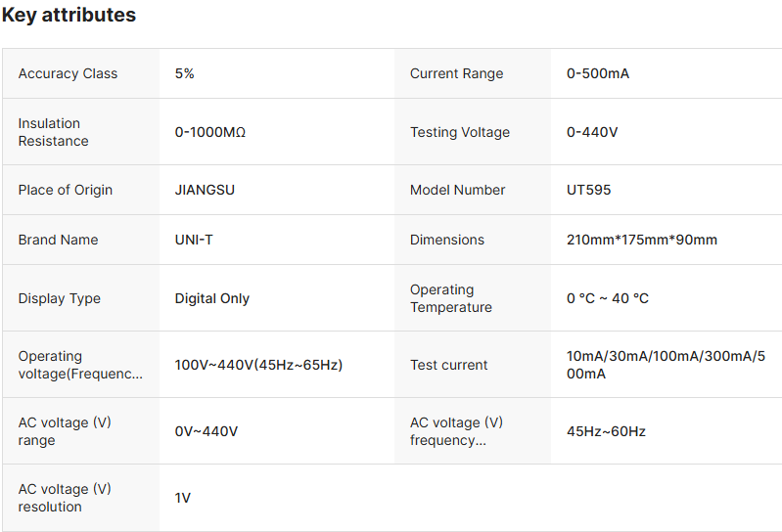782x532 pixels.
Task: Click the Operating Temperature label
Action: pos(451,298)
